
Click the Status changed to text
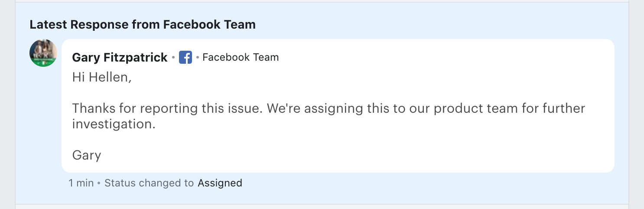coord(149,183)
